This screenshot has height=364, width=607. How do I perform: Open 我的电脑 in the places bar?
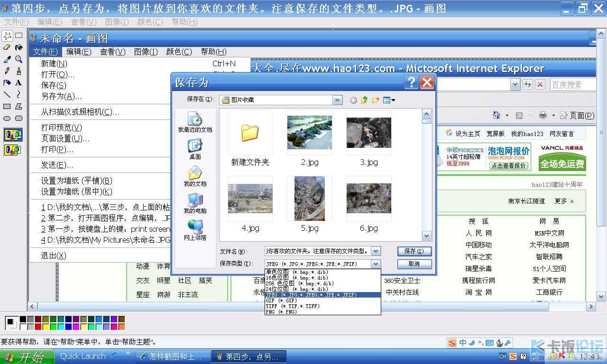point(195,203)
